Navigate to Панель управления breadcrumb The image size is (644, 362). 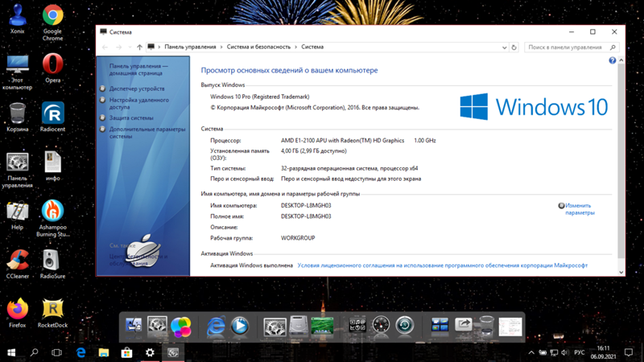point(190,47)
